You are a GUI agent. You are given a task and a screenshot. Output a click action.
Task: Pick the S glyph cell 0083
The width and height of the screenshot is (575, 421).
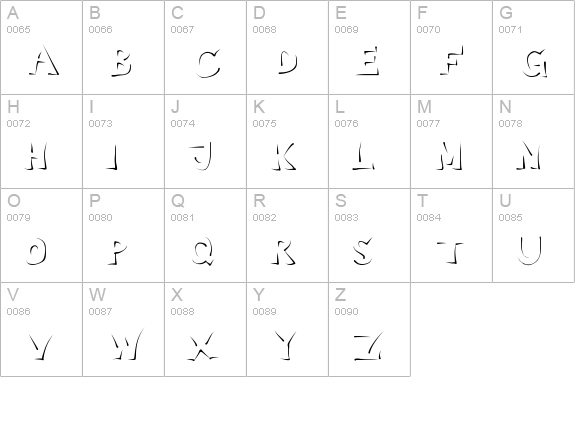(x=370, y=235)
